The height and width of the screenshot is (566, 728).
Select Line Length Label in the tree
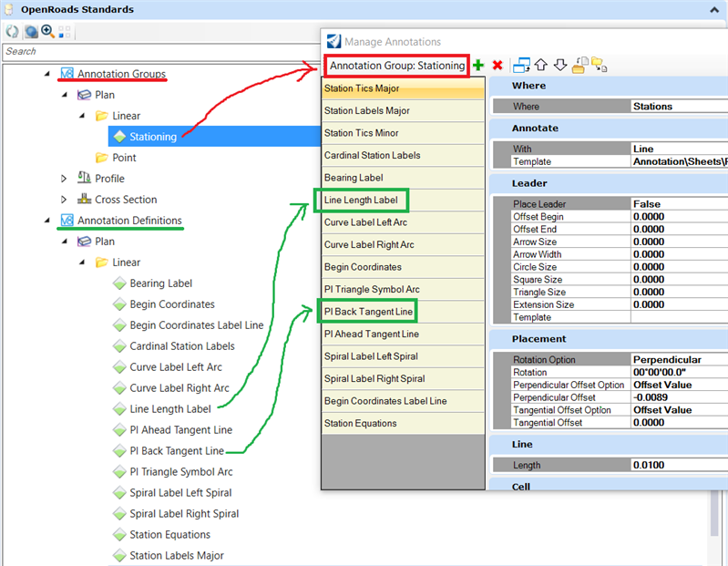point(170,409)
